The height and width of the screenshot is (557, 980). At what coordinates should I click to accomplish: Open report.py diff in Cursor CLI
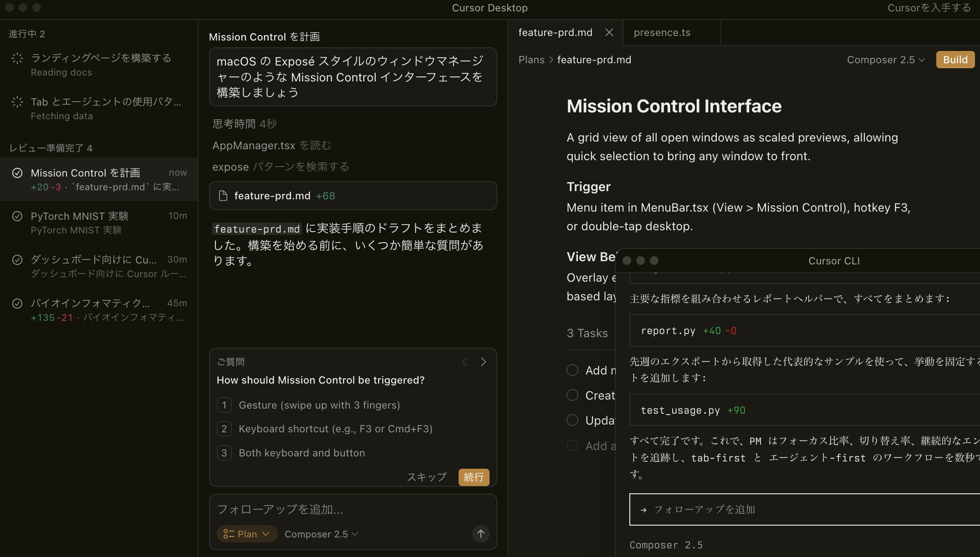(x=805, y=331)
